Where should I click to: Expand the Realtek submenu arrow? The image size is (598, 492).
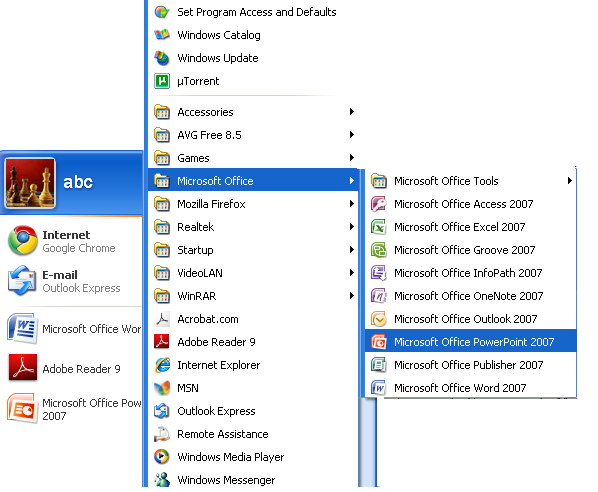point(352,227)
